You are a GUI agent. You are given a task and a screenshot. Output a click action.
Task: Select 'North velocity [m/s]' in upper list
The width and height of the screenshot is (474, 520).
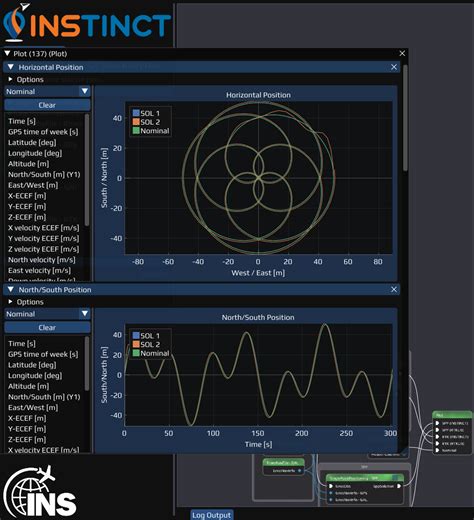click(x=42, y=260)
